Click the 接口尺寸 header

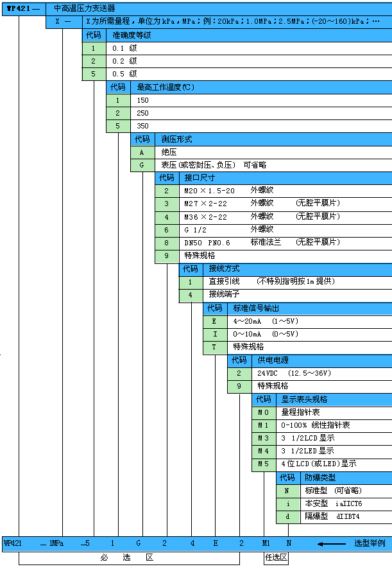(285, 178)
